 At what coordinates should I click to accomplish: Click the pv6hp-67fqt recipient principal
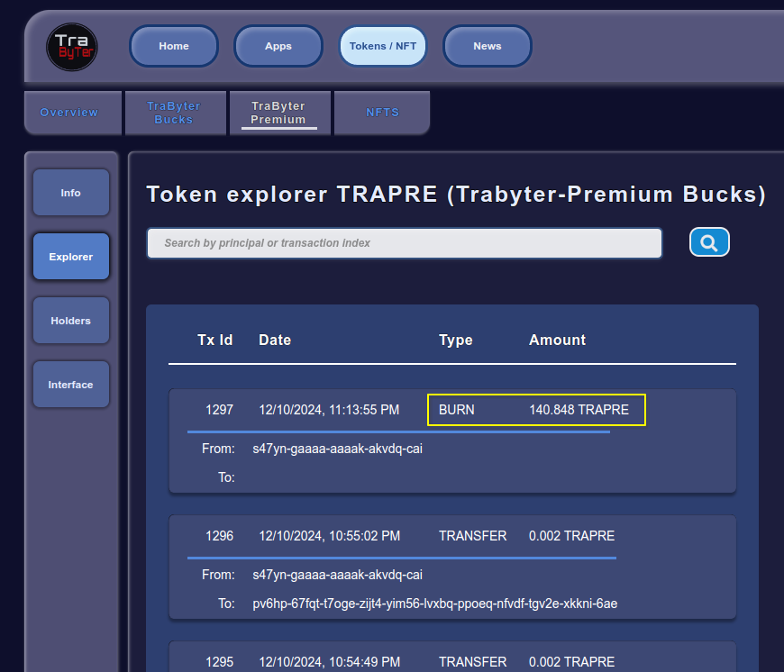pos(435,604)
